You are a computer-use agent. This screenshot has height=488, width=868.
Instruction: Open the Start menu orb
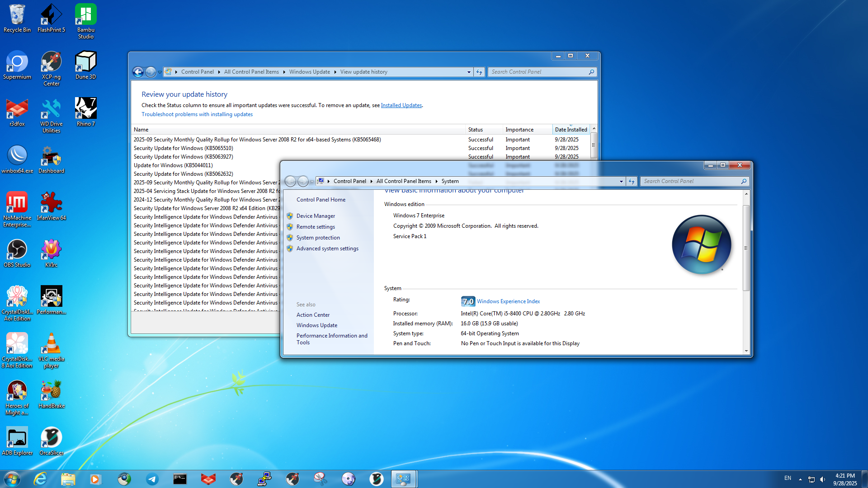(12, 479)
